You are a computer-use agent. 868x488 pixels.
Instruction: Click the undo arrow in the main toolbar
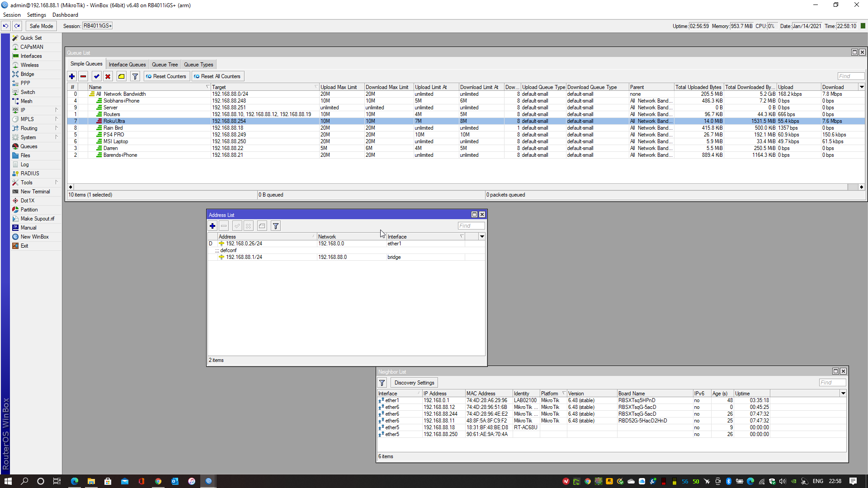tap(5, 26)
